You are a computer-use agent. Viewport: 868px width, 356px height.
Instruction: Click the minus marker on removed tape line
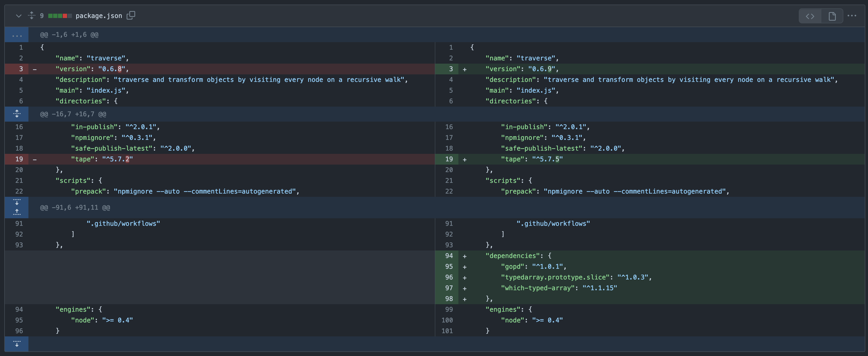pos(35,159)
